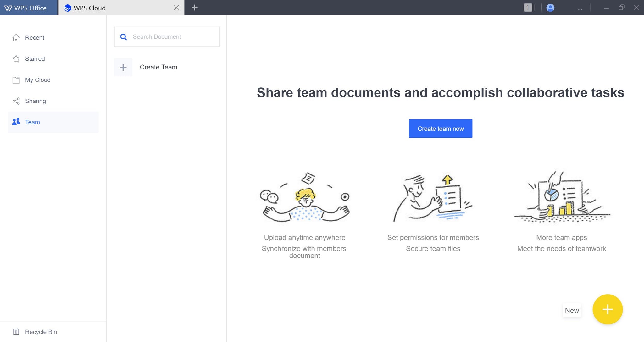The height and width of the screenshot is (342, 644).
Task: Click the Search Document input field
Action: pos(167,36)
